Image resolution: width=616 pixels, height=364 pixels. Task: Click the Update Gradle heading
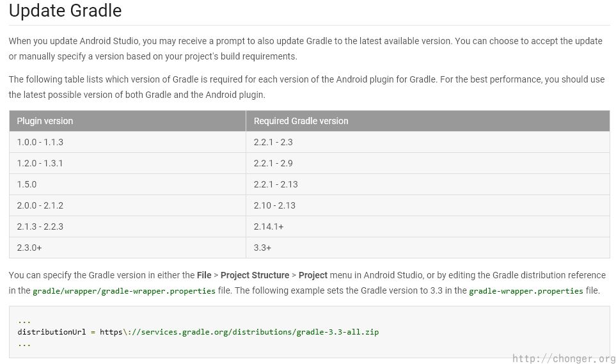tap(65, 11)
